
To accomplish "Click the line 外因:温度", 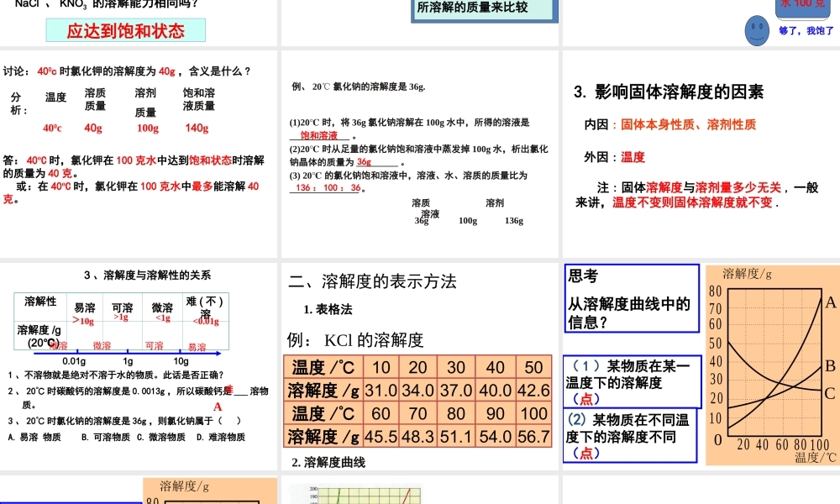I will click(x=615, y=157).
